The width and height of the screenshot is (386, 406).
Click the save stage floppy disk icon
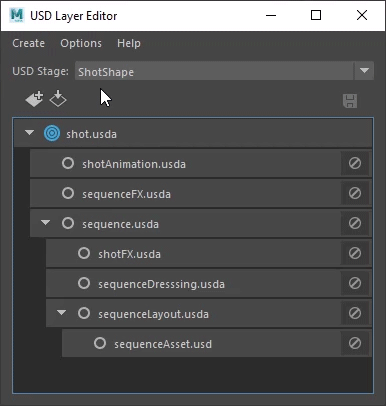[350, 101]
